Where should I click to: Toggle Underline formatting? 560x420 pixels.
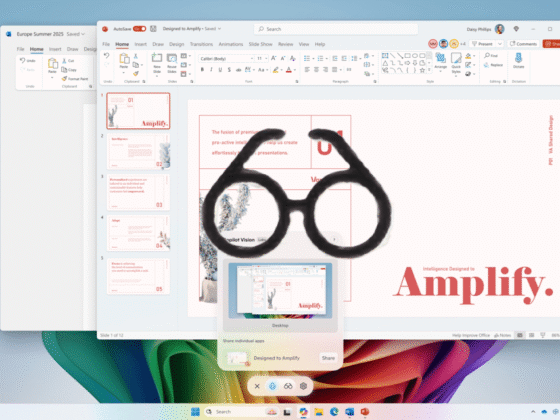[220, 70]
